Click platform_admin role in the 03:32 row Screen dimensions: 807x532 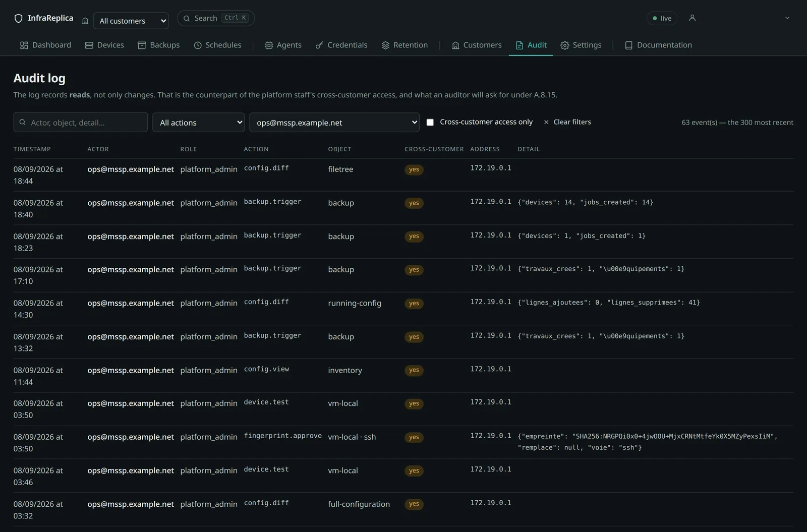[209, 504]
